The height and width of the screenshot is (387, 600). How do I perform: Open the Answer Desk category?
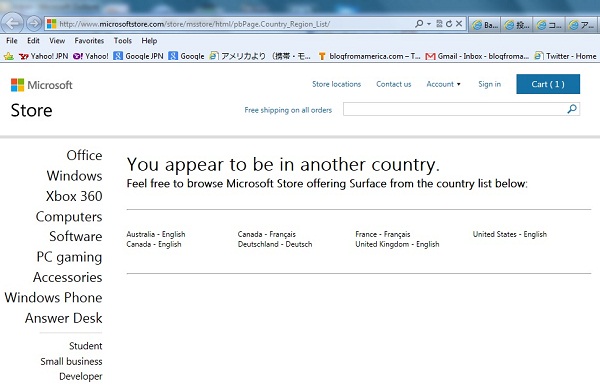pos(64,318)
